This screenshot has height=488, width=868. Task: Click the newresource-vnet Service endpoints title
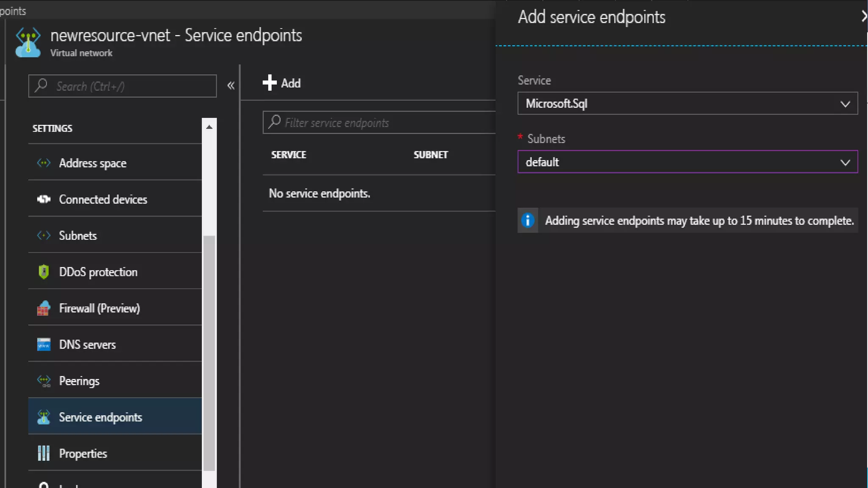click(x=176, y=35)
